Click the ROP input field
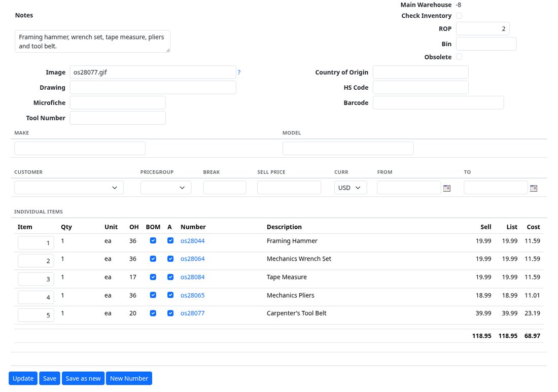Viewport: 558px width, 392px height. [482, 29]
